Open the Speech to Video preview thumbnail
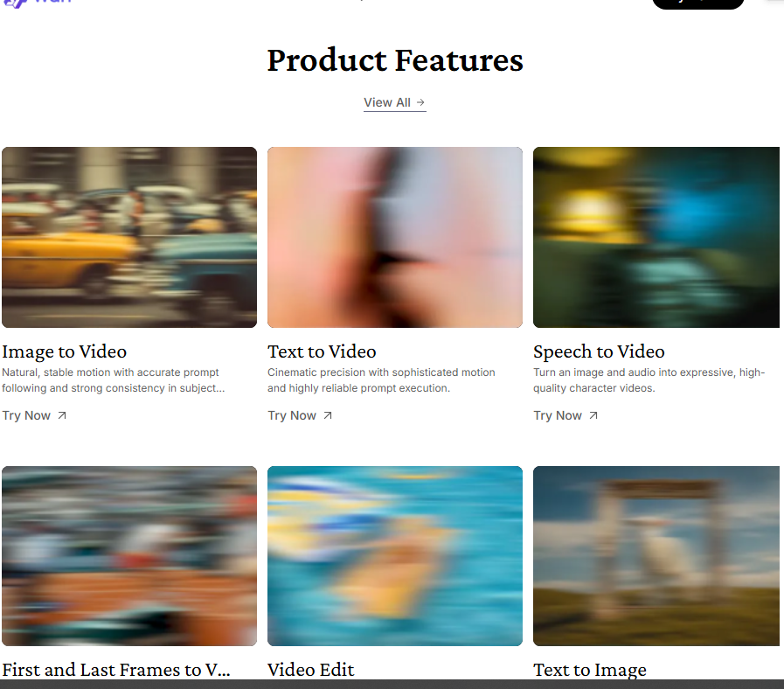This screenshot has width=784, height=689. (x=656, y=237)
